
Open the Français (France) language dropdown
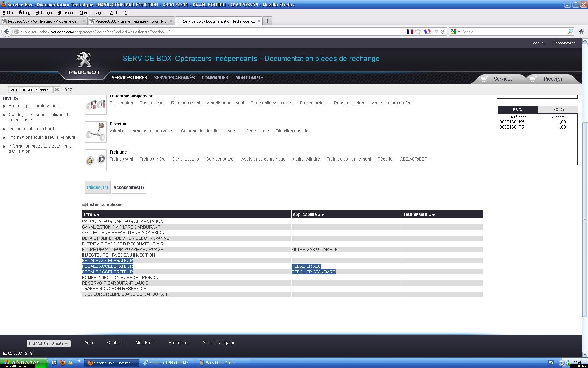pos(48,343)
